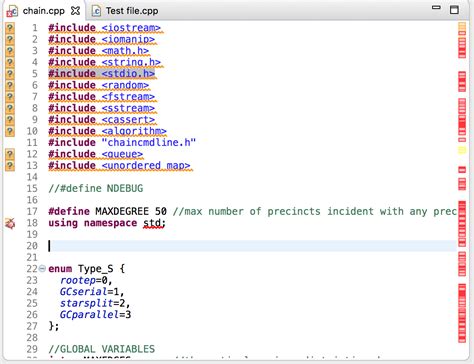Screen dimensions: 474x364
Task: Click the text <fstream> on line 7
Action: [x=128, y=97]
